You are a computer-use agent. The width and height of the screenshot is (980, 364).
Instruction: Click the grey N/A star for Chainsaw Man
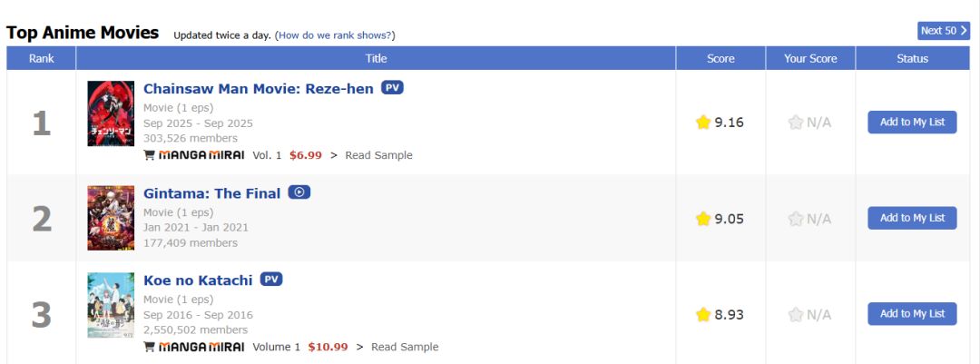(796, 123)
